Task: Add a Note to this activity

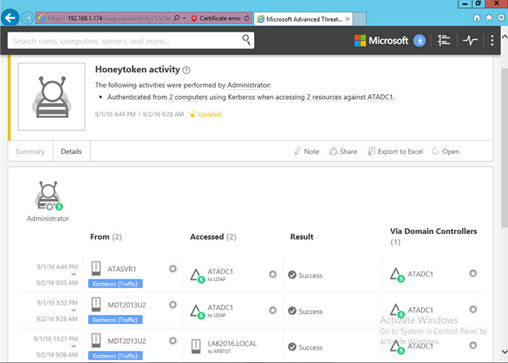Action: tap(307, 152)
